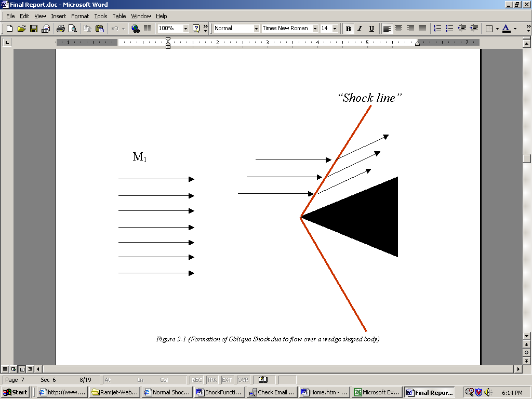This screenshot has width=532, height=399.
Task: Open the Tools menu
Action: [x=101, y=16]
